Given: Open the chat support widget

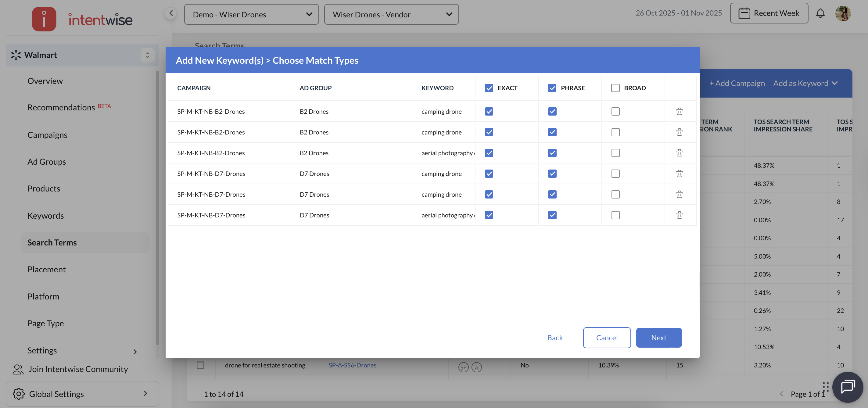Looking at the screenshot, I should coord(847,387).
